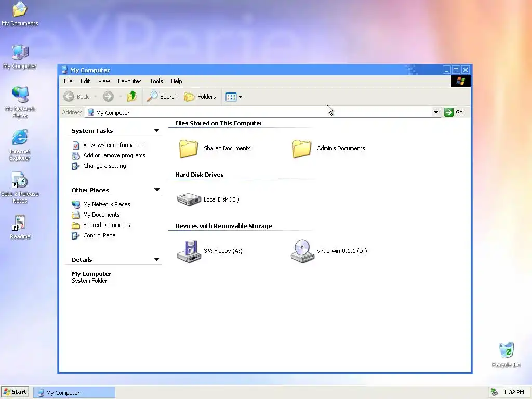This screenshot has width=532, height=399.
Task: Click Add or remove programs icon
Action: tap(76, 156)
